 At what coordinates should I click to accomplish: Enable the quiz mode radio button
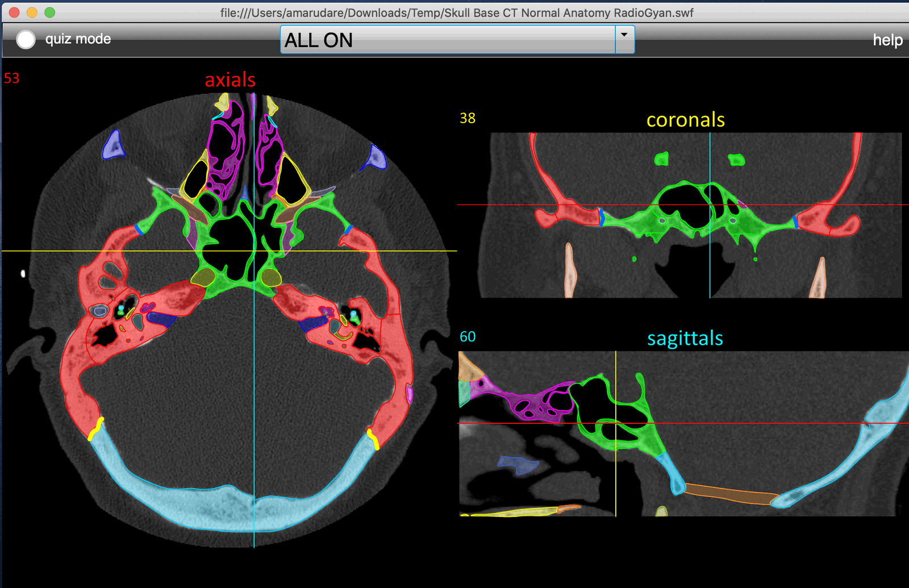(x=26, y=39)
